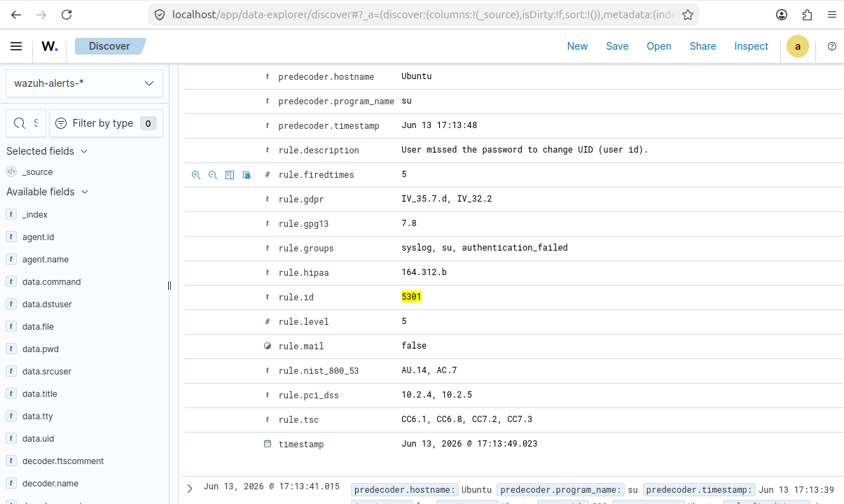Select data.dstuser field in sidebar
844x504 pixels.
(47, 304)
